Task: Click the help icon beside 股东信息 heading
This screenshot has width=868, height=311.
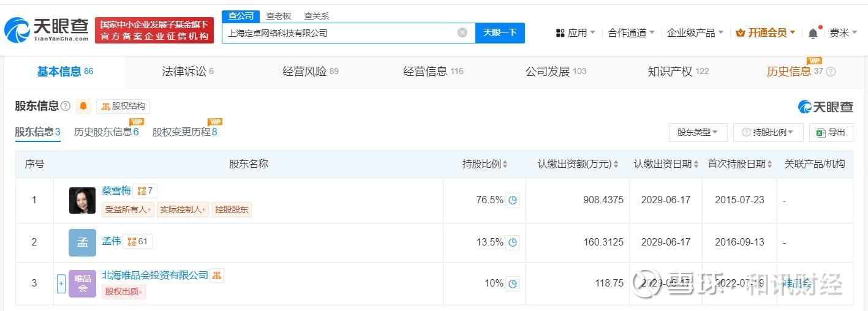Action: [x=66, y=107]
